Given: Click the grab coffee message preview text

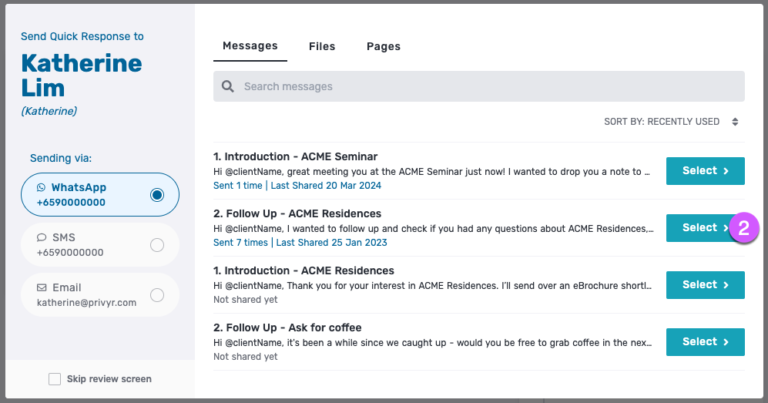Looking at the screenshot, I should 432,343.
